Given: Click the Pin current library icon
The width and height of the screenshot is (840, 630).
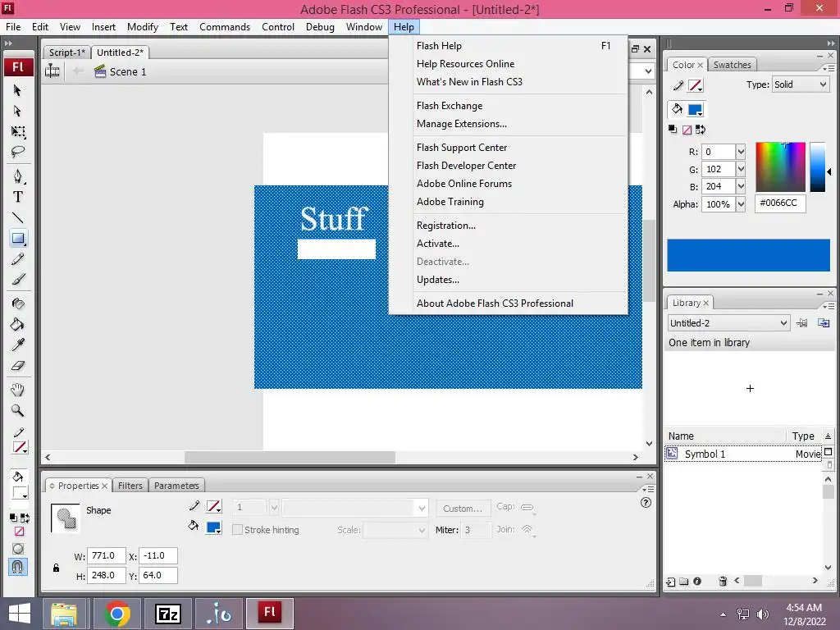Looking at the screenshot, I should pyautogui.click(x=802, y=322).
